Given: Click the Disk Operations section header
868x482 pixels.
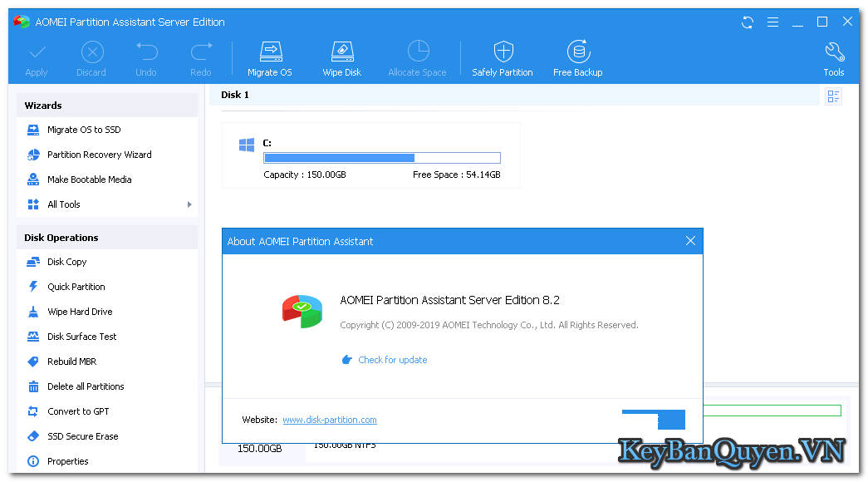Looking at the screenshot, I should (x=107, y=238).
